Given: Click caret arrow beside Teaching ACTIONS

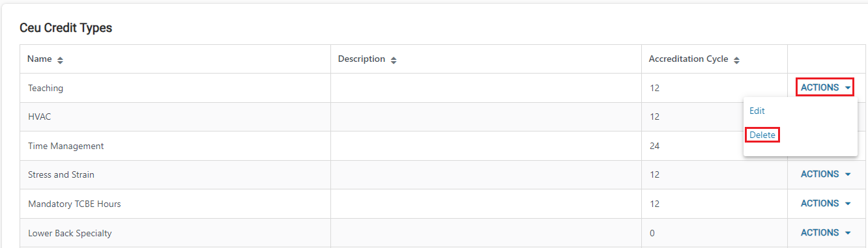Looking at the screenshot, I should (848, 88).
